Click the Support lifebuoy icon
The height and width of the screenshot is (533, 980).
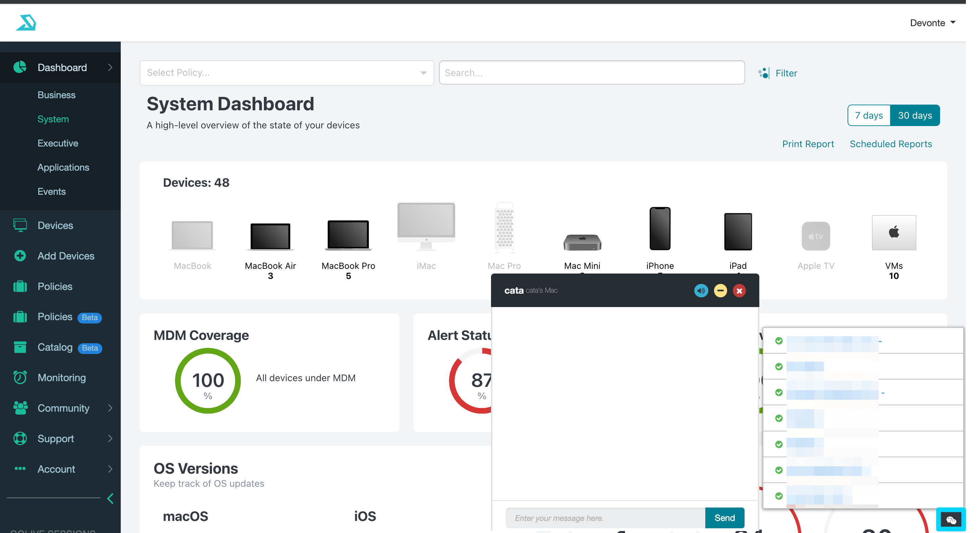[x=20, y=438]
